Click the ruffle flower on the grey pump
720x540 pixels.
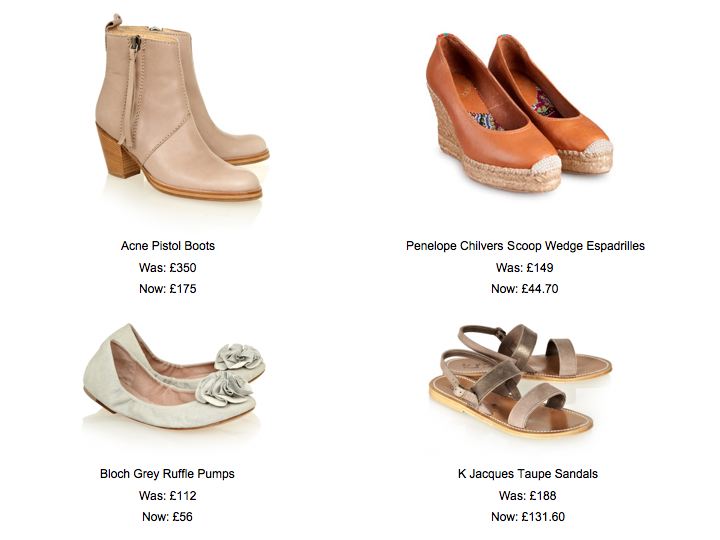click(224, 389)
